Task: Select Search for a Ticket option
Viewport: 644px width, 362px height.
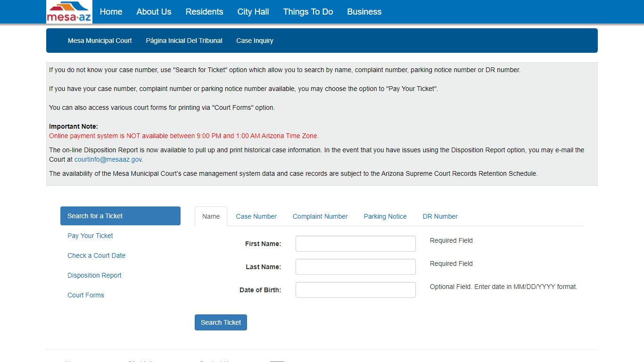Action: click(120, 216)
